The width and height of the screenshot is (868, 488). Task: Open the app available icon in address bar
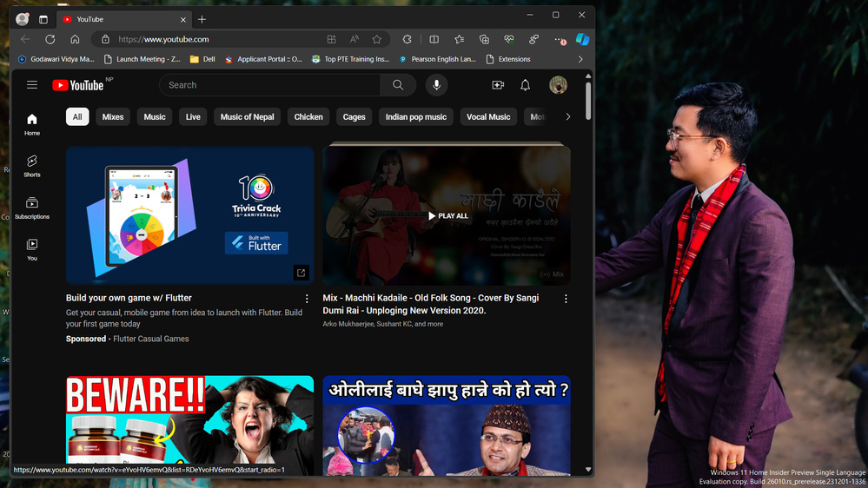(x=332, y=39)
